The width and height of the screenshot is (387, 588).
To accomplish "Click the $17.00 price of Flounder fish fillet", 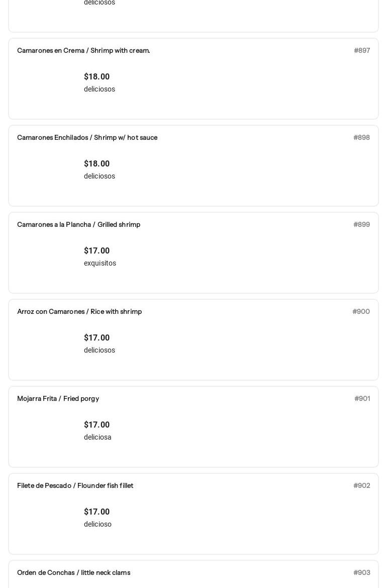I will pos(96,512).
